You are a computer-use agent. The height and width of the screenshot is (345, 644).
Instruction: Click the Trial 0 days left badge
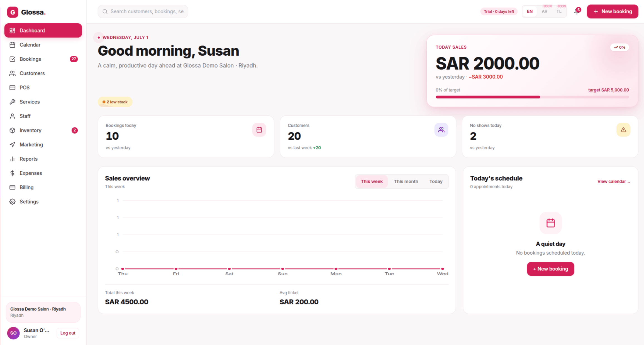499,11
